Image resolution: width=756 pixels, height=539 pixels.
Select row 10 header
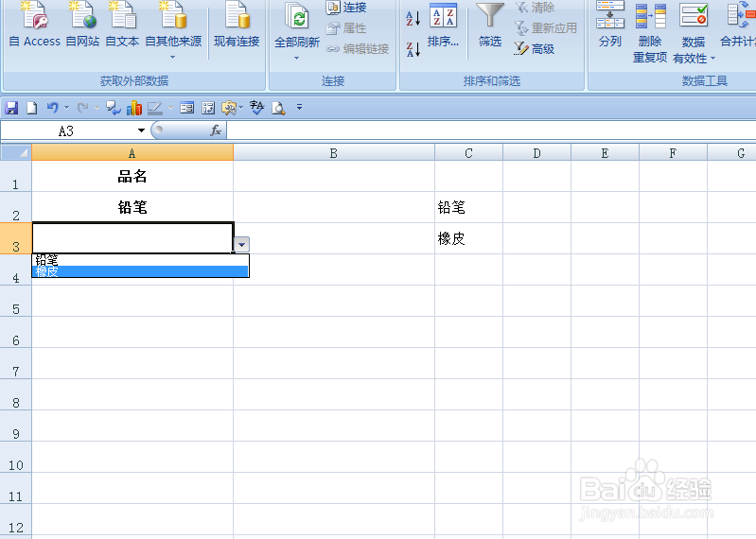[x=16, y=457]
